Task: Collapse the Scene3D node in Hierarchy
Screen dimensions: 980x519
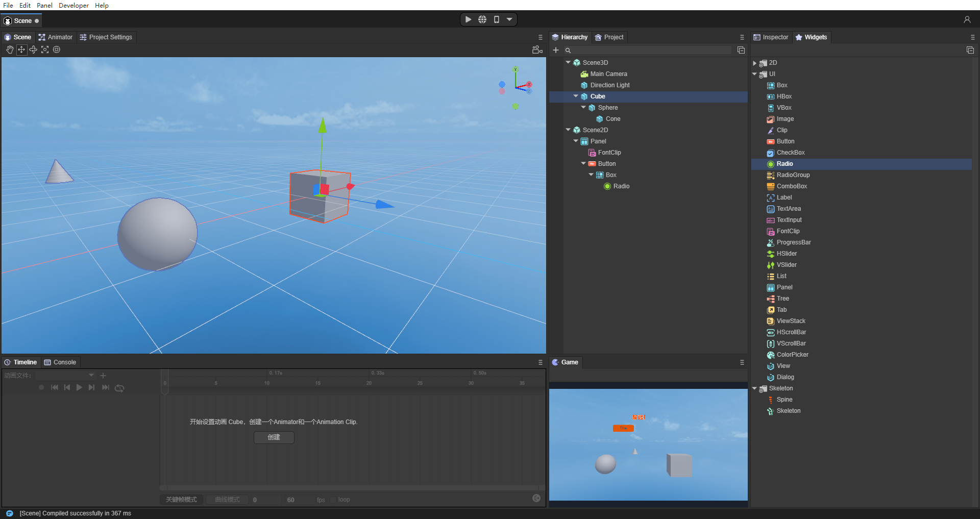Action: click(568, 62)
